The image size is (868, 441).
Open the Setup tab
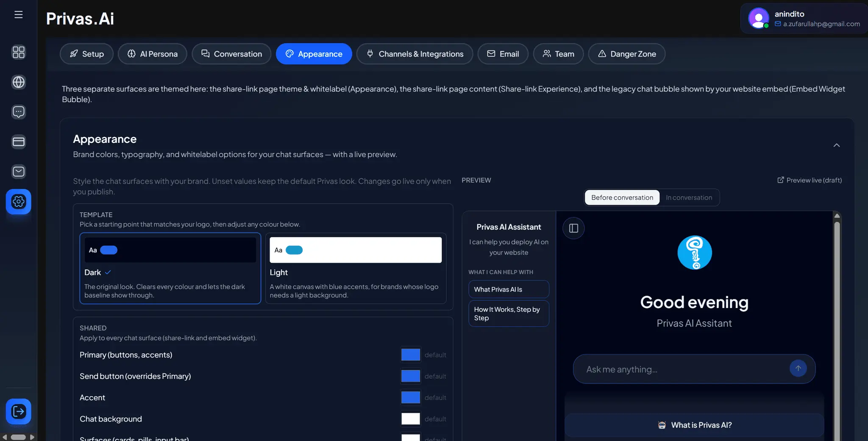[x=86, y=54]
